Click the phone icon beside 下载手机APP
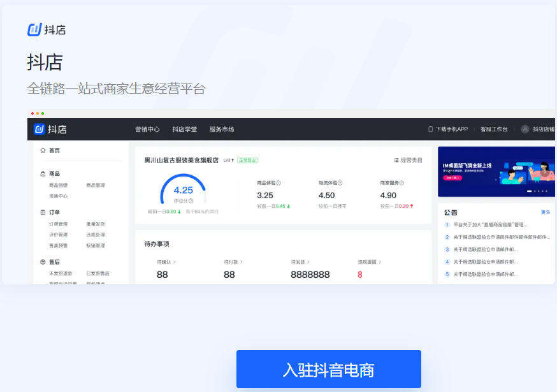 [431, 129]
